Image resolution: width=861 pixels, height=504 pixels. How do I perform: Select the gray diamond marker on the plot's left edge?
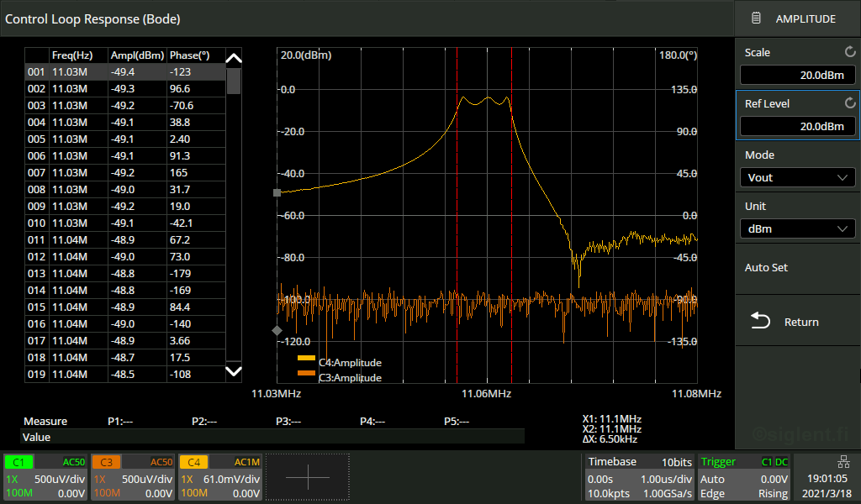coord(277,330)
